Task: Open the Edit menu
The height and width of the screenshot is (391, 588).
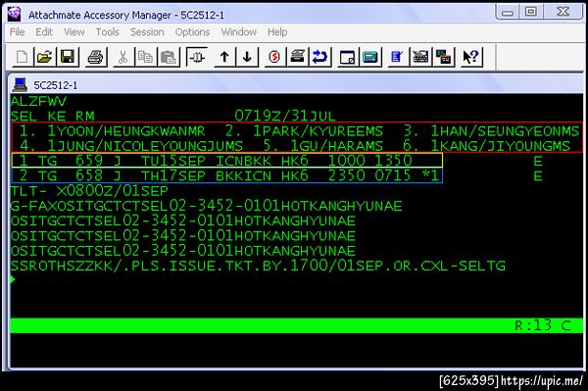Action: (x=44, y=32)
